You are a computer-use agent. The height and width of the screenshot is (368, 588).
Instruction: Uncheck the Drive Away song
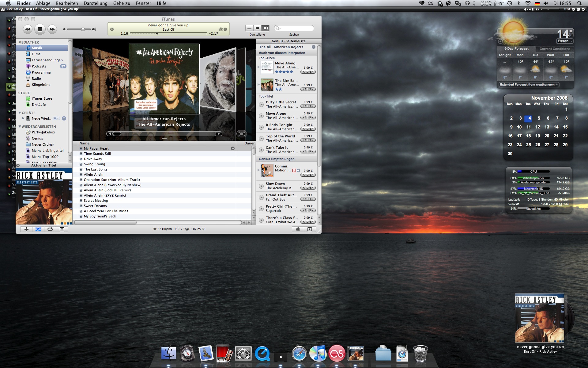pos(81,159)
